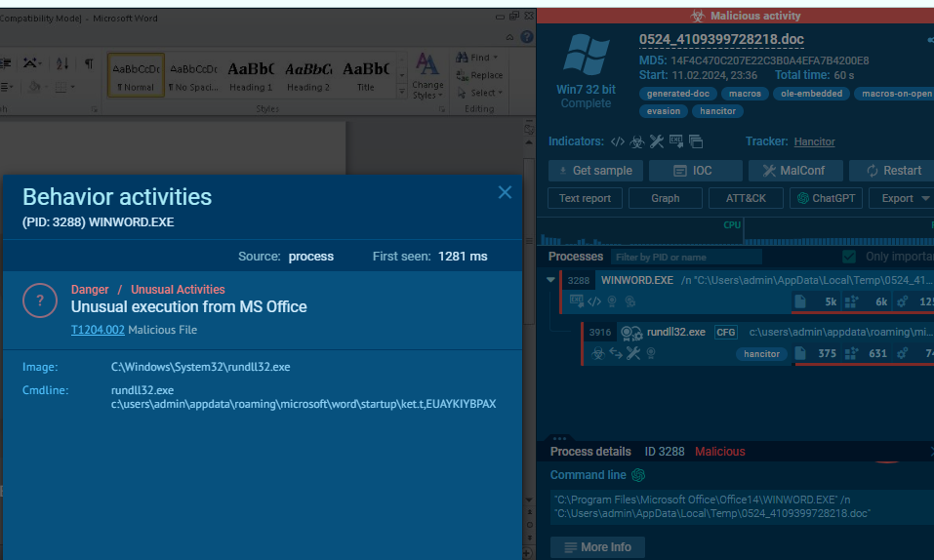Open the Select dropdown in Editing group

480,93
